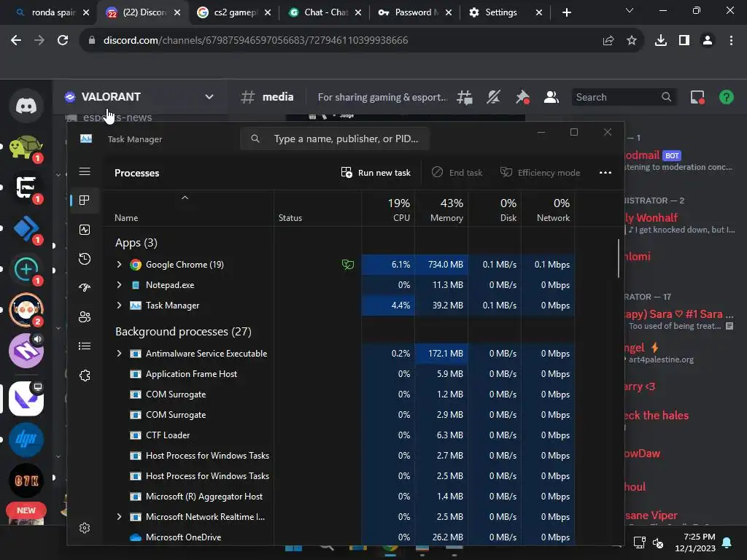Open the G7K server icon
This screenshot has height=560, width=747.
(x=26, y=481)
